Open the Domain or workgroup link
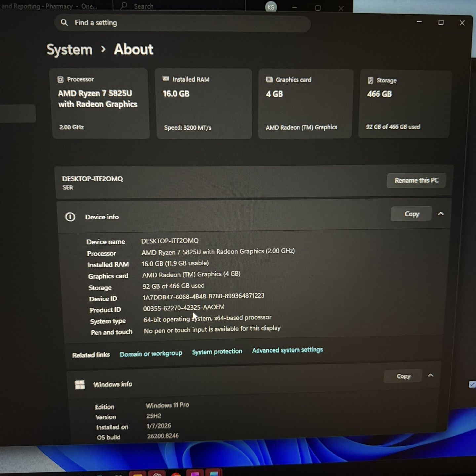The image size is (476, 476). point(151,354)
